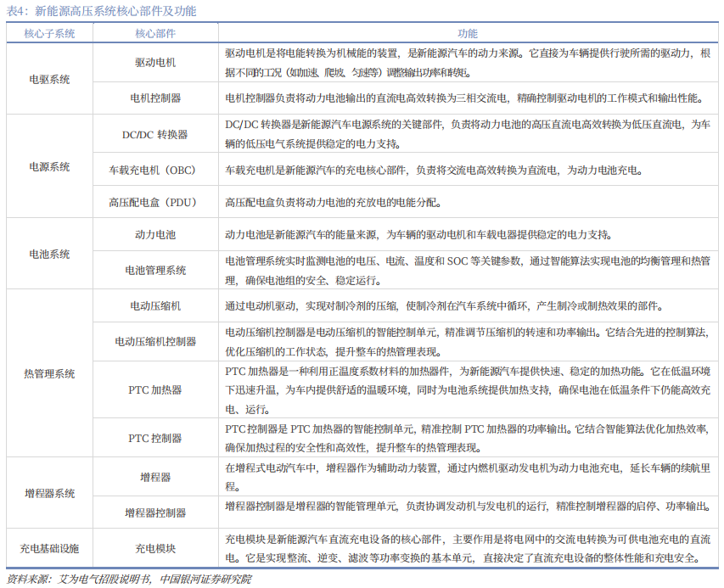Select the 热管理系统 subsystem cell
This screenshot has width=724, height=588.
tap(49, 373)
